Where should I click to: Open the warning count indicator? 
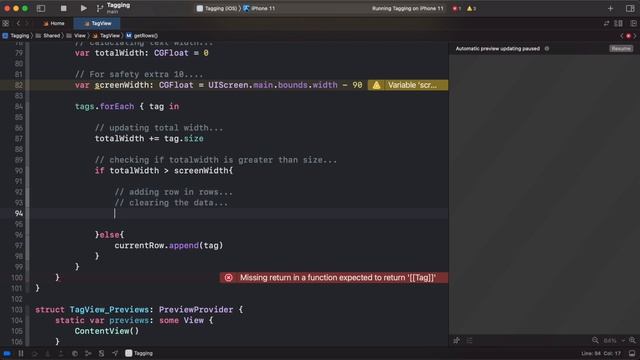coord(471,8)
